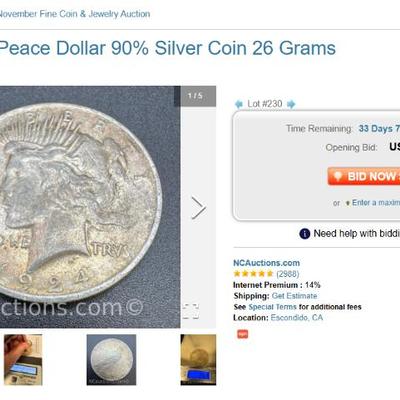Click the main Peace Dollar coin image
Screen dimensions: 400x400
tap(90, 207)
